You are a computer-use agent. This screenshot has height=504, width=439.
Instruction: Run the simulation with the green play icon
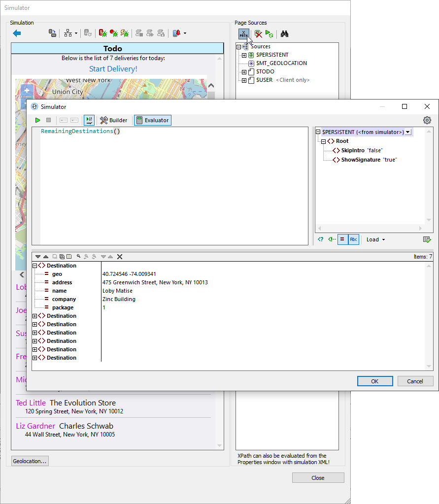pos(37,120)
